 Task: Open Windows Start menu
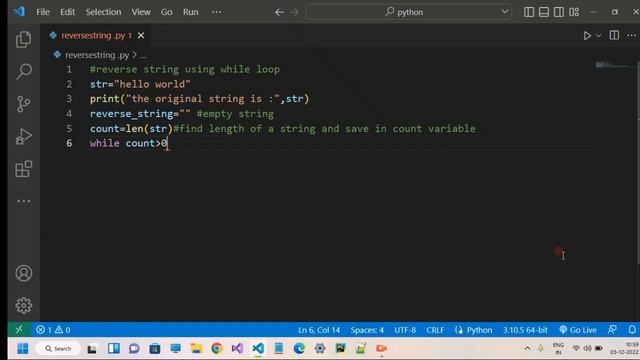[23, 349]
